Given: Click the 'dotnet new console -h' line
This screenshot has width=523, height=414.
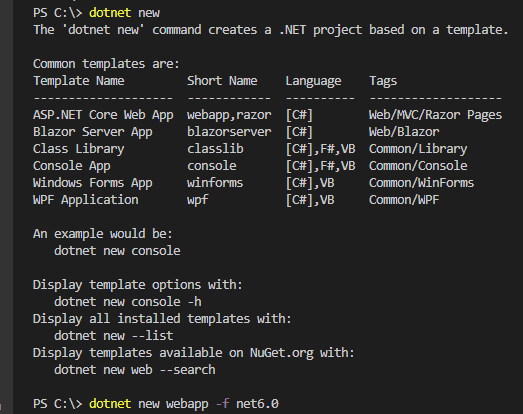Looking at the screenshot, I should click(x=128, y=302).
